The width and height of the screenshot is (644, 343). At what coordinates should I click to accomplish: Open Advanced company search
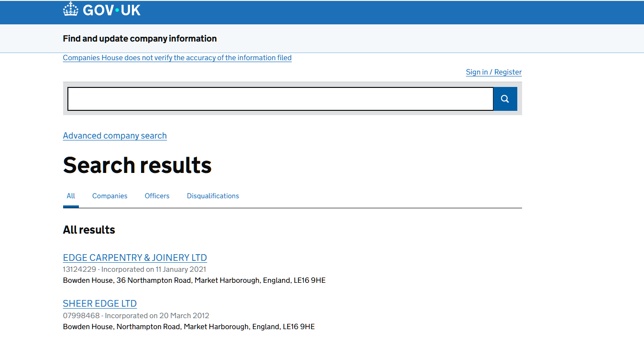click(x=115, y=136)
